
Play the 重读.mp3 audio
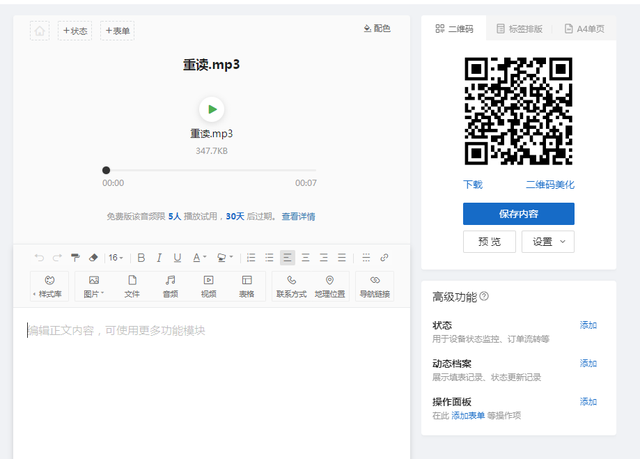(211, 109)
